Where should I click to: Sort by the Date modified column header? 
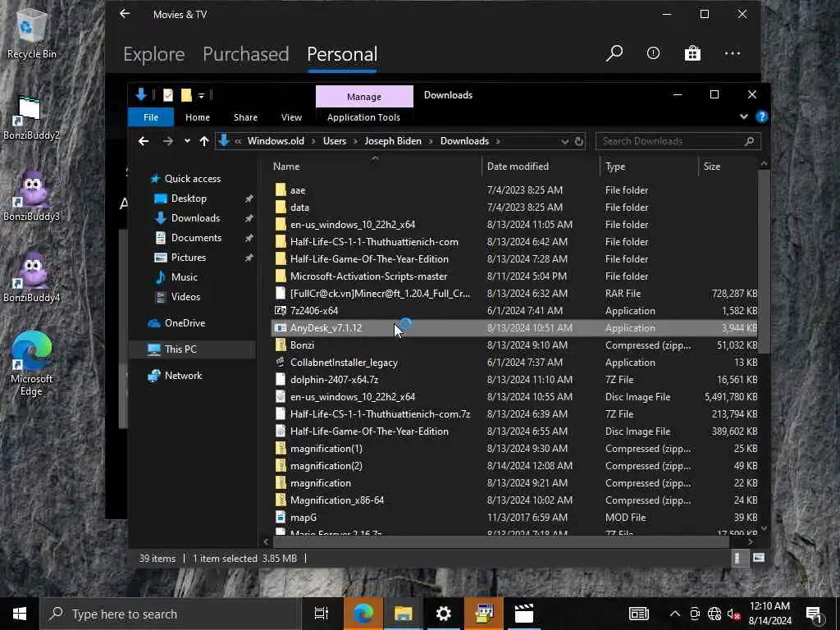tap(541, 167)
